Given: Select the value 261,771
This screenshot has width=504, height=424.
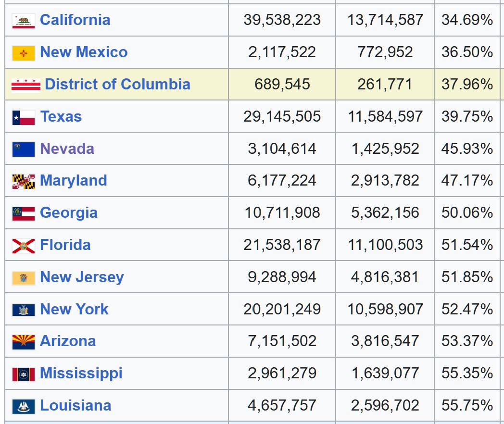Looking at the screenshot, I should [x=385, y=84].
